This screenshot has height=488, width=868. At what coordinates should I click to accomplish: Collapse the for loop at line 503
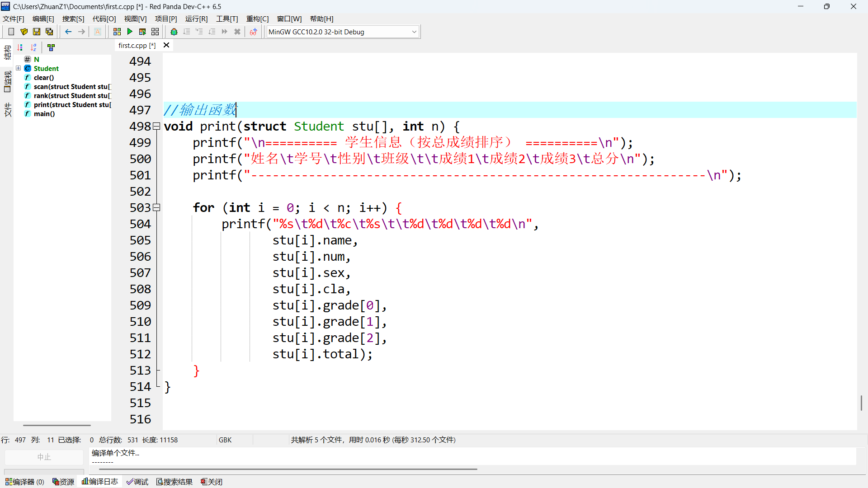(x=157, y=208)
